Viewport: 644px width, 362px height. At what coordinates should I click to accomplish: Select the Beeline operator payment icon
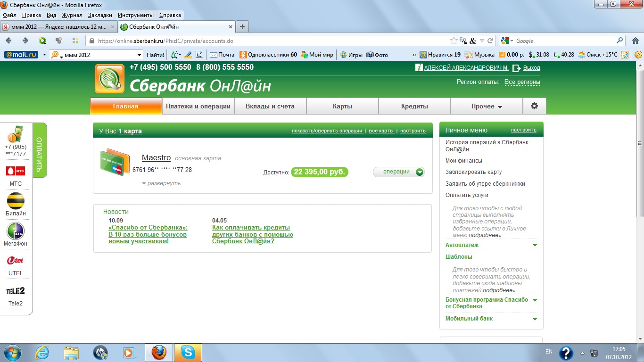(x=16, y=200)
